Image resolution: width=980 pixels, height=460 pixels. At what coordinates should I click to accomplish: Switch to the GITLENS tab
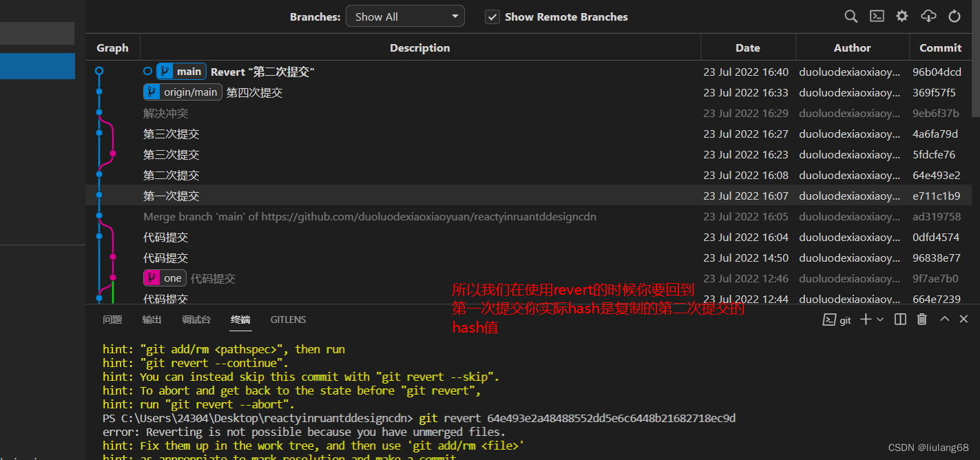click(288, 320)
